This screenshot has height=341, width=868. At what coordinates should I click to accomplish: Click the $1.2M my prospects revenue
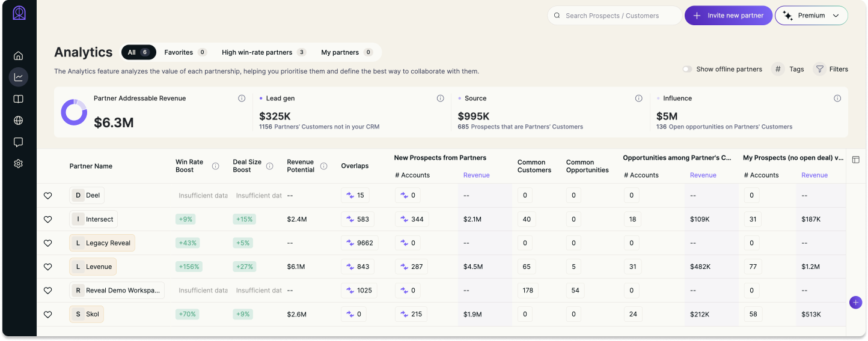click(x=811, y=267)
